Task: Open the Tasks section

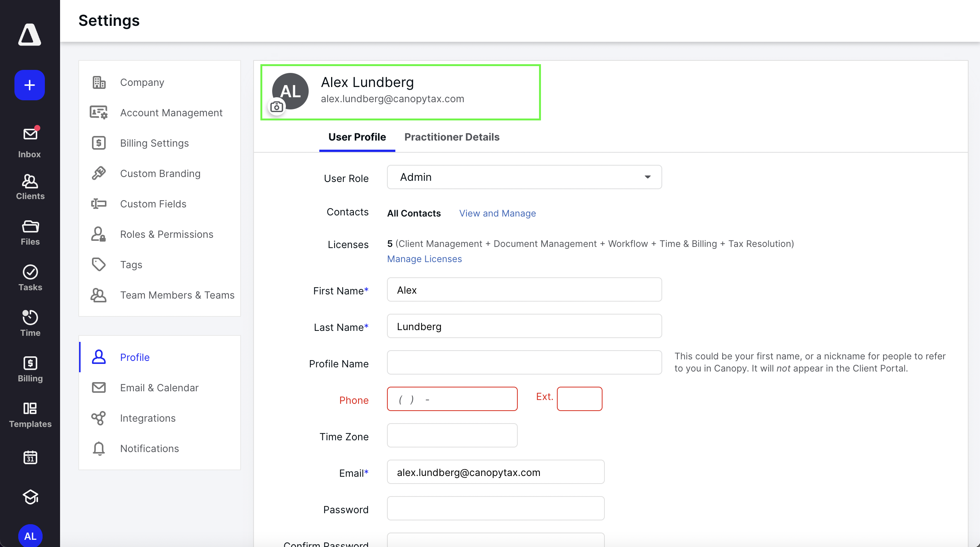Action: (x=30, y=278)
